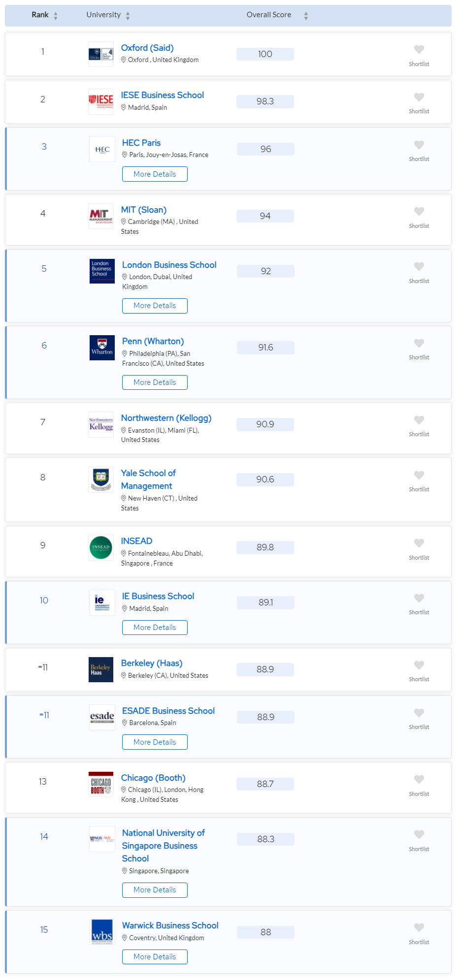
Task: Open the INSEAD profile link
Action: (136, 541)
